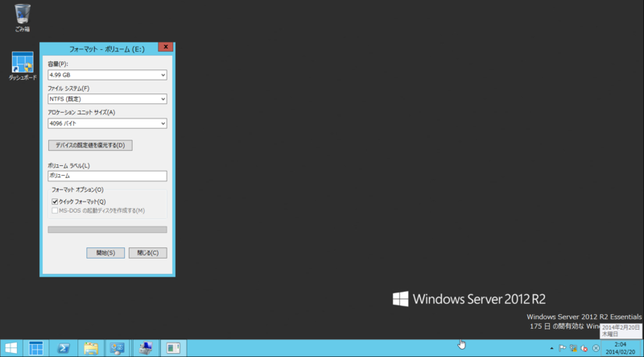Image resolution: width=644 pixels, height=357 pixels.
Task: Open the taskbar clock showing 2:04
Action: [620, 348]
